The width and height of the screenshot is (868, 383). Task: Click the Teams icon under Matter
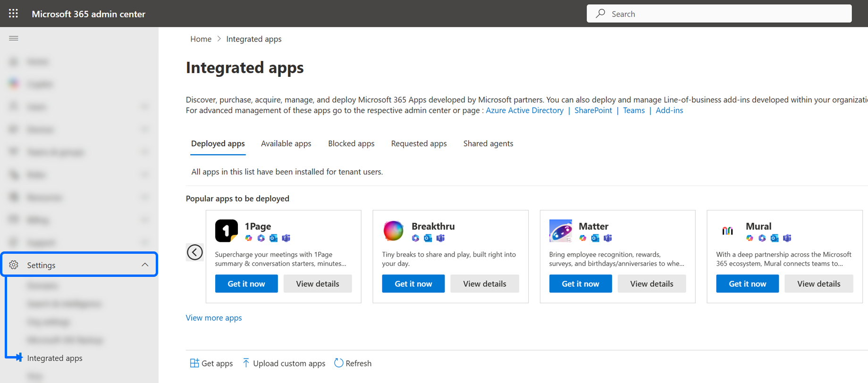[608, 238]
